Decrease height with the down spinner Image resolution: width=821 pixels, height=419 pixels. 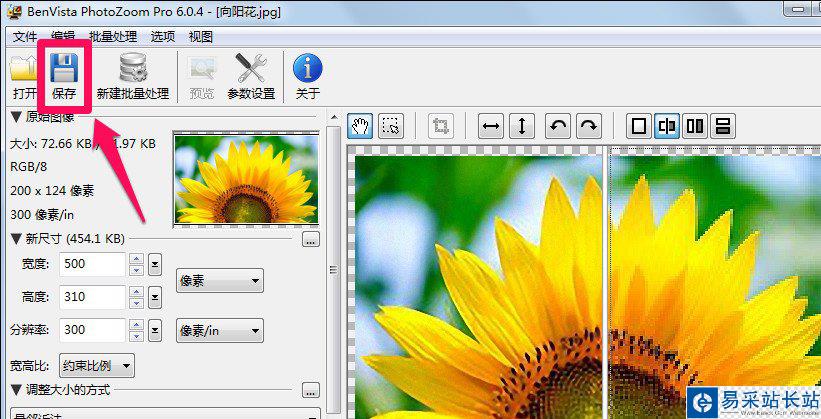pyautogui.click(x=136, y=303)
